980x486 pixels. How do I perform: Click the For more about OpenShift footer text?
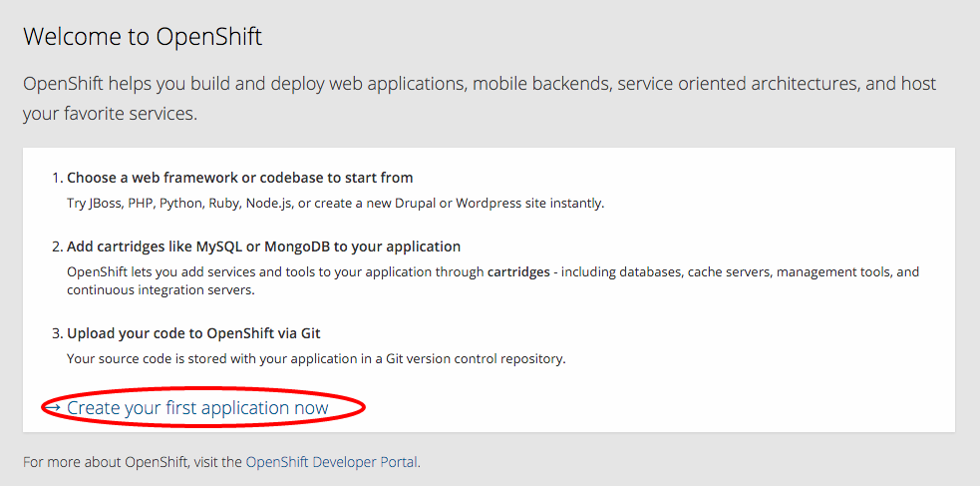[133, 462]
